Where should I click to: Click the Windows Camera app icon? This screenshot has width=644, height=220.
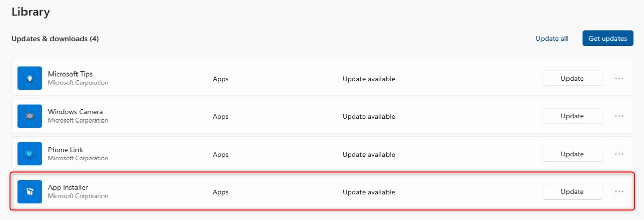[x=30, y=116]
